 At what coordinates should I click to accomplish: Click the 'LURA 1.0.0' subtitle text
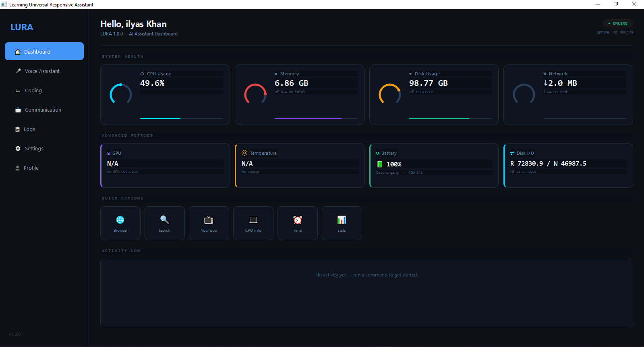[x=112, y=34]
